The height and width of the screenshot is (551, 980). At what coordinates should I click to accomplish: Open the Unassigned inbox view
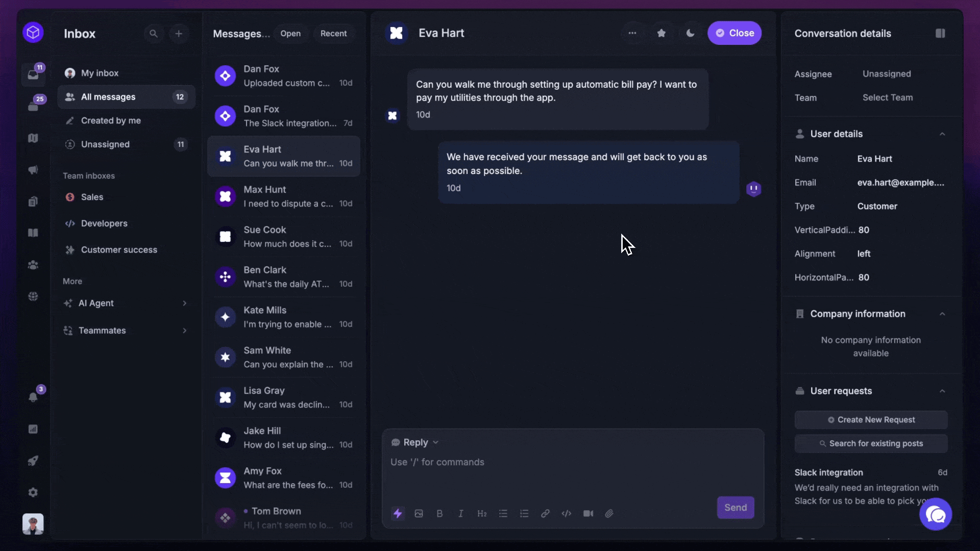pos(105,144)
